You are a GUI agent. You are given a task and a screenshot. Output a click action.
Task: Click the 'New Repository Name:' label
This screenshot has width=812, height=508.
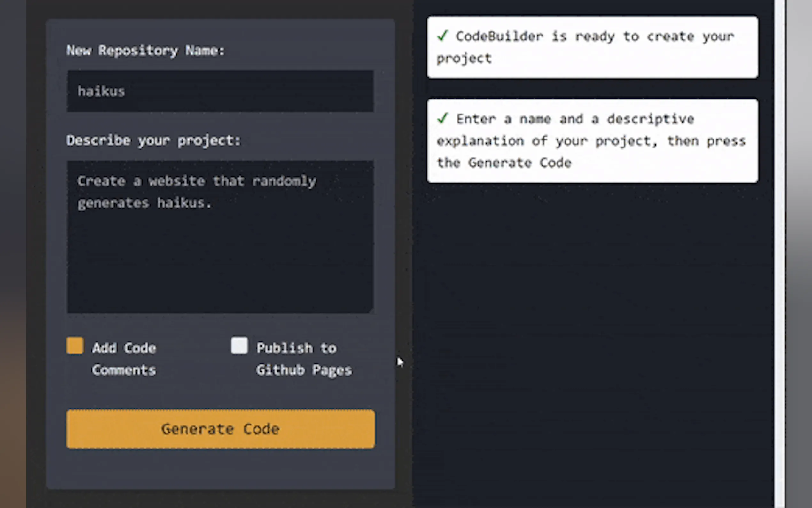tap(145, 51)
